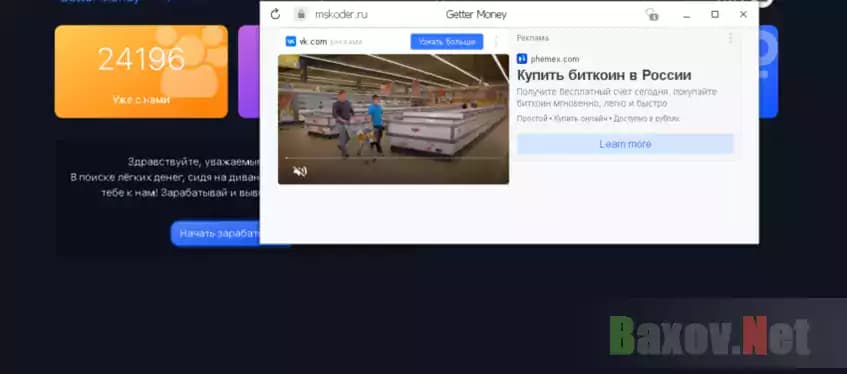Open the vk.com advertiser link
This screenshot has height=374, width=847.
point(313,42)
